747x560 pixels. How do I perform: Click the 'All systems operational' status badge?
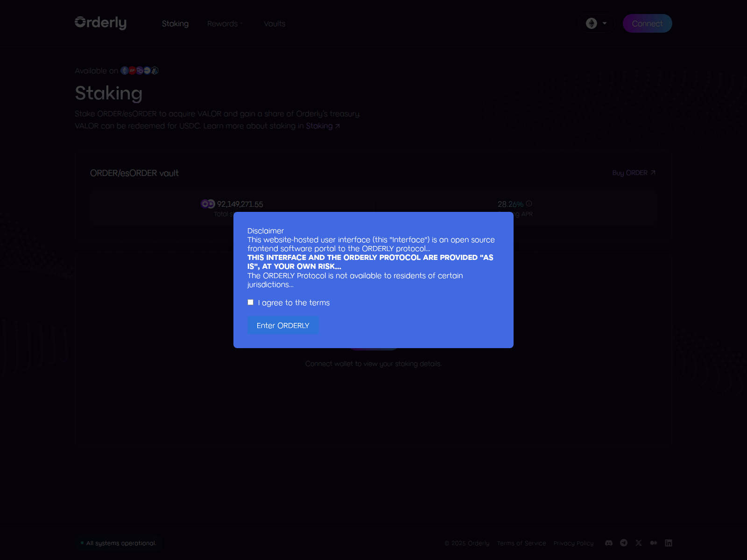[118, 543]
